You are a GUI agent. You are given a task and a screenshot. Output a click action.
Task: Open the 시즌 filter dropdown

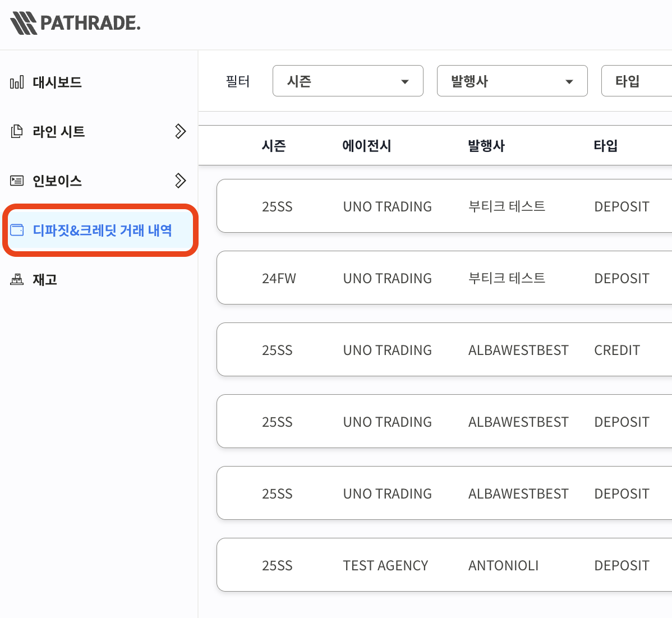(x=348, y=81)
